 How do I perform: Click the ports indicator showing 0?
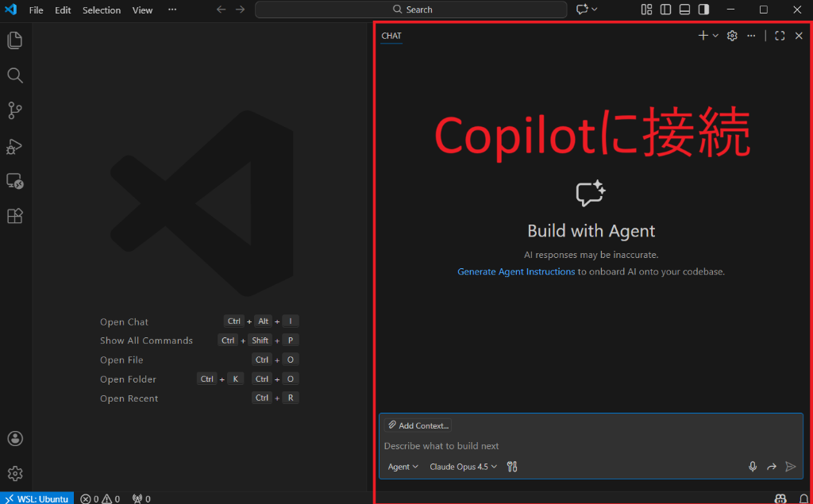141,498
